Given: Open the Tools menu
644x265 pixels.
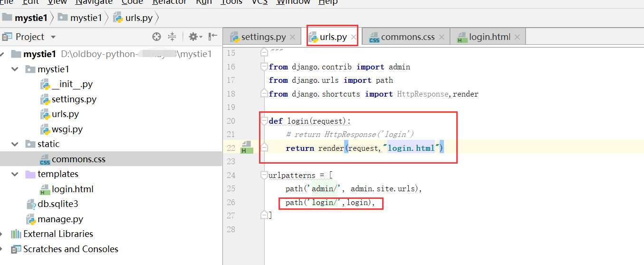Looking at the screenshot, I should (x=231, y=2).
